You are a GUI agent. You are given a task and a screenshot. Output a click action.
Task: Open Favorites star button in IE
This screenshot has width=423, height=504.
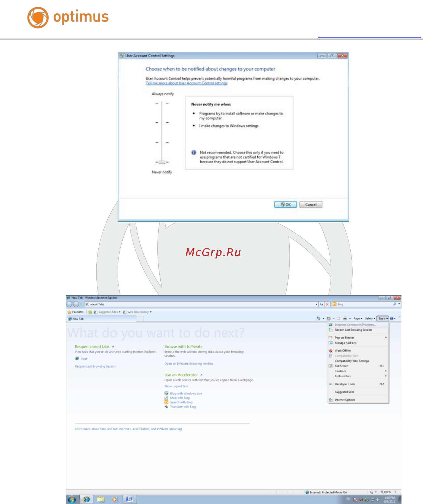[x=75, y=312]
